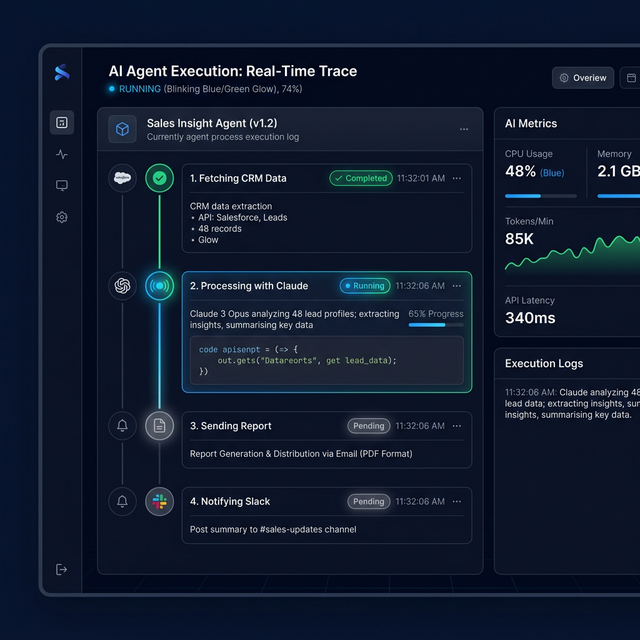640x640 pixels.
Task: Open Sales Insight Agent more options menu
Action: pos(464,129)
